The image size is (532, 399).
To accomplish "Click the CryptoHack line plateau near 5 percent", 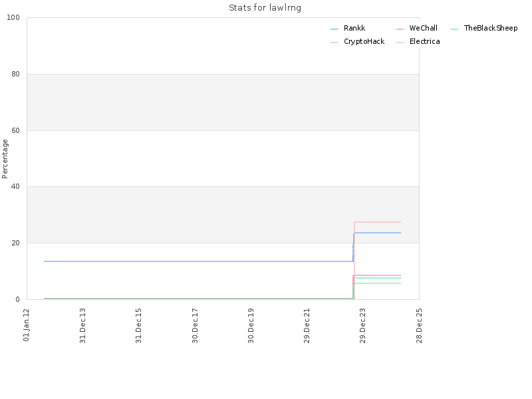I will (x=378, y=283).
